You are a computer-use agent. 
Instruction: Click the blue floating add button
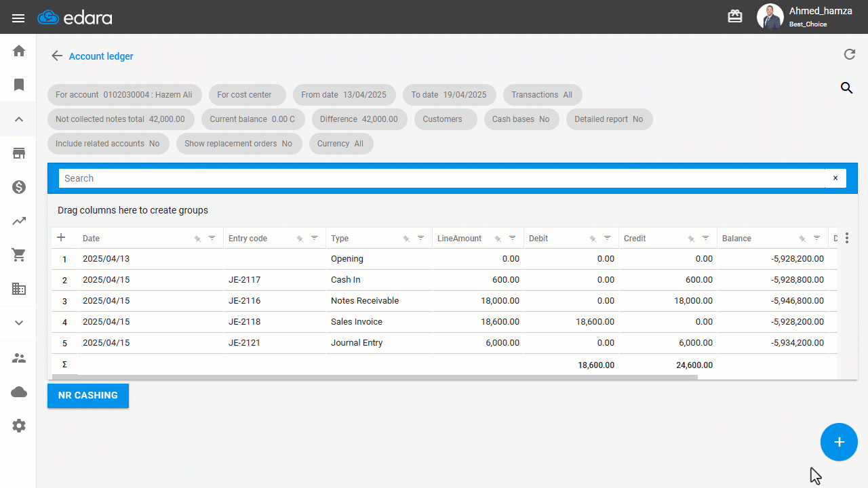click(x=840, y=442)
